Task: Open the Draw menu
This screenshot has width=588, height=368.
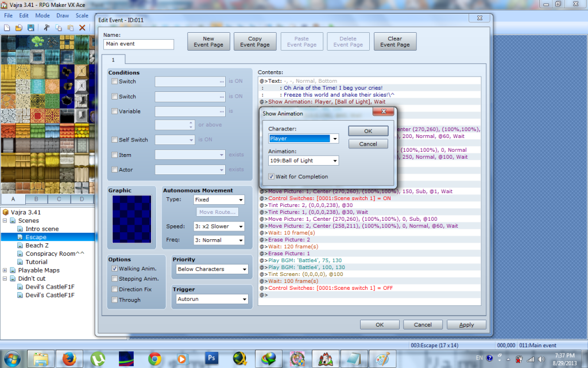Action: coord(63,16)
